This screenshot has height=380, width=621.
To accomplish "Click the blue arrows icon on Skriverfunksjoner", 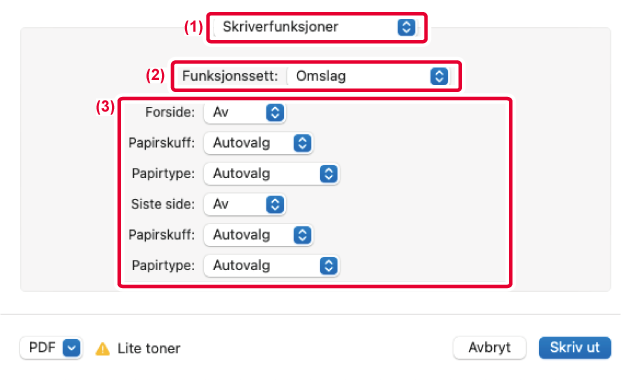I will [406, 27].
